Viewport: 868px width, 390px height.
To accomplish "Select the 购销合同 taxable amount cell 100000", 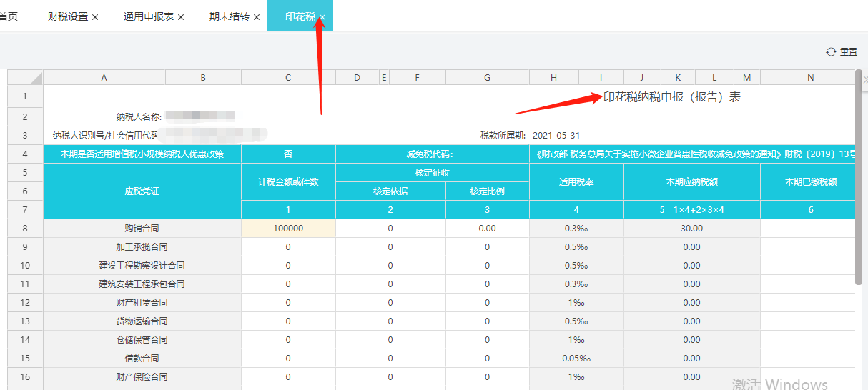I will click(288, 229).
